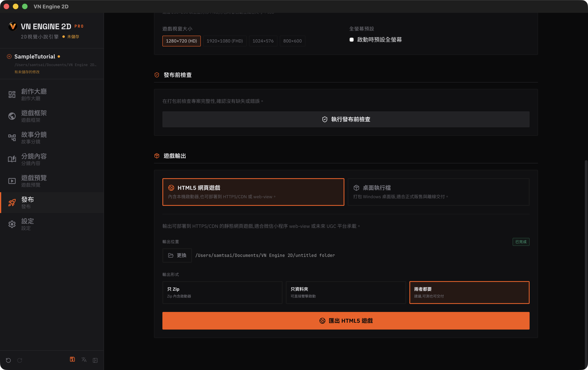The width and height of the screenshot is (588, 370).
Task: Switch language with the translate icon
Action: tap(84, 360)
